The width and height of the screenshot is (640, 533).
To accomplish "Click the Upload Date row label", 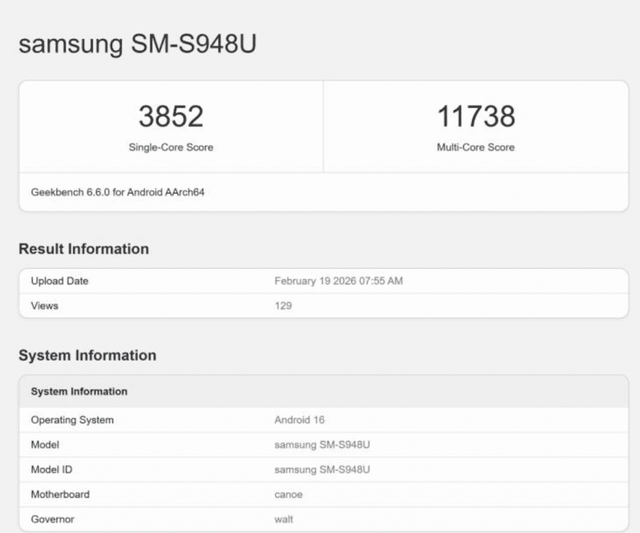I will click(x=60, y=281).
